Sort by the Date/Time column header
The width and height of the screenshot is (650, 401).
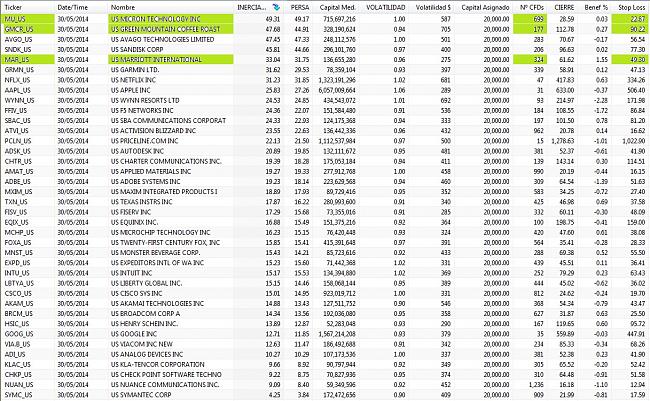(x=73, y=7)
